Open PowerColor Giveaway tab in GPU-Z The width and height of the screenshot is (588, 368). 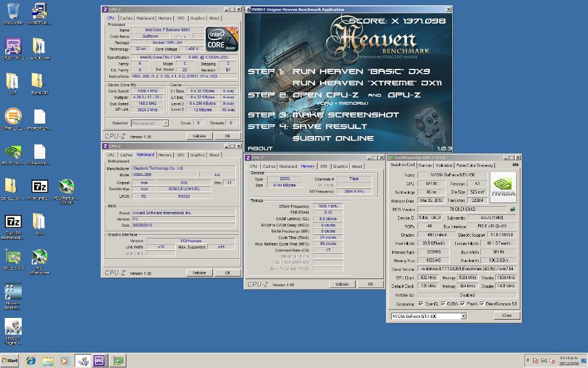coord(475,165)
